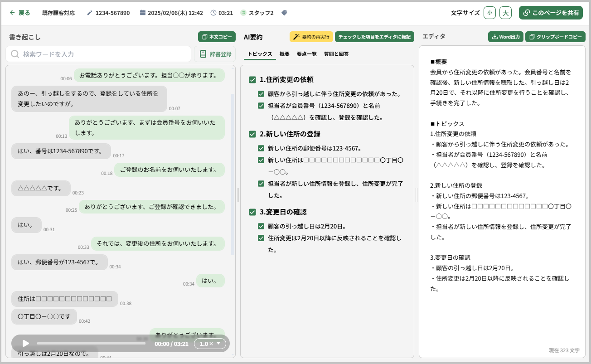Open the 質問と回答 tab
591x364 pixels.
click(x=336, y=54)
